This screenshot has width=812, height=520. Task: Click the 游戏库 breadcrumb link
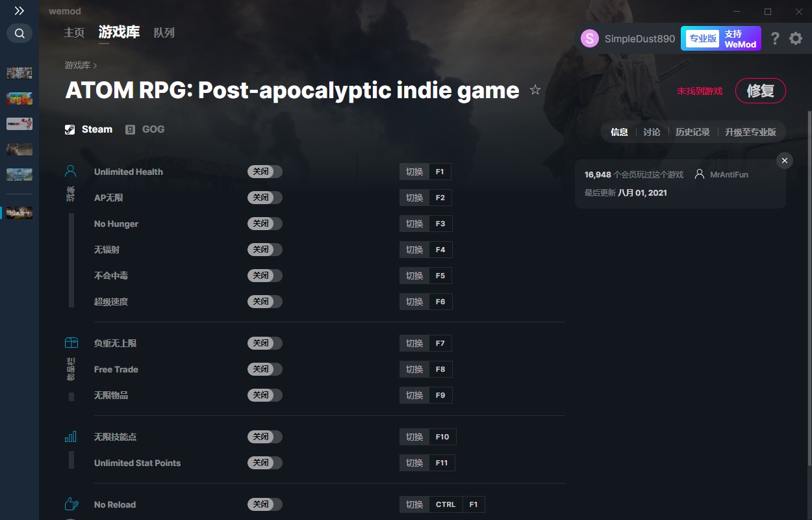[77, 66]
